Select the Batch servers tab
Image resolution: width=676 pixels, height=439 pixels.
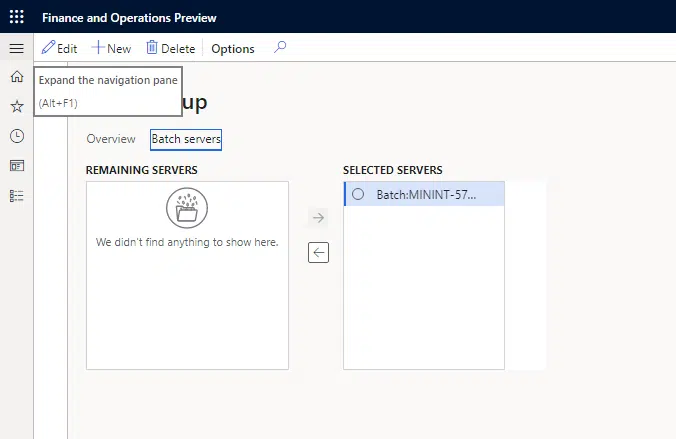point(186,139)
